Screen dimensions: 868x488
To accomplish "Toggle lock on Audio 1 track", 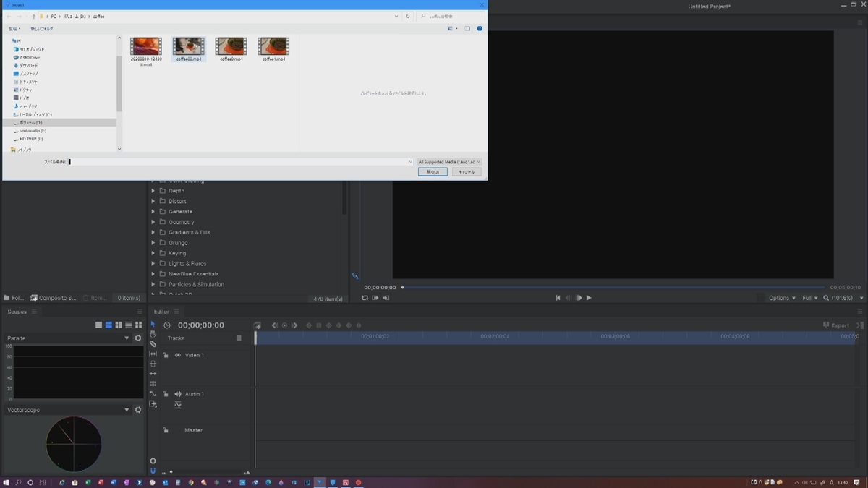I will [x=166, y=394].
